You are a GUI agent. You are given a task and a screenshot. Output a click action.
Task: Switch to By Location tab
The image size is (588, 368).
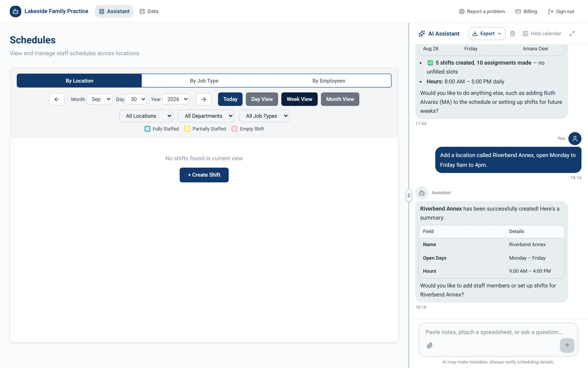tap(79, 81)
